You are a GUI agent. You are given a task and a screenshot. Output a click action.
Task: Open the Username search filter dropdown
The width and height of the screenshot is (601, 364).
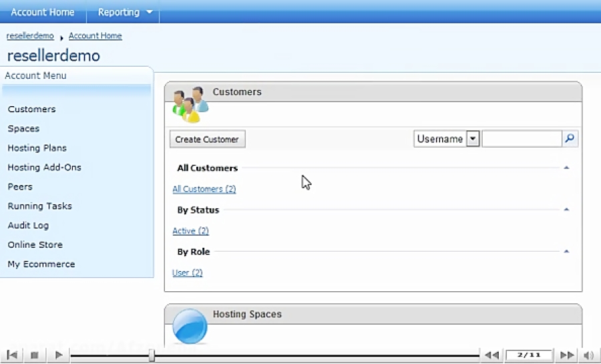(x=473, y=139)
